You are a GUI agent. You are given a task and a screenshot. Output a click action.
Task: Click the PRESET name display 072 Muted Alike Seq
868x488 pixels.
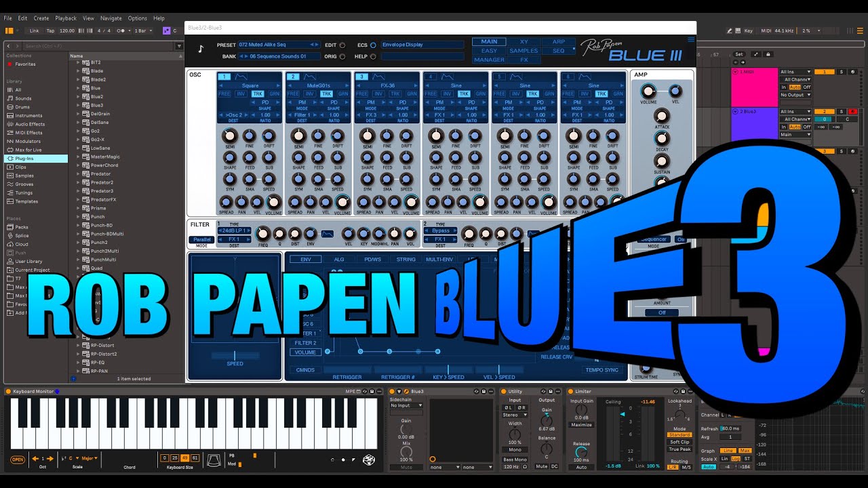pyautogui.click(x=279, y=45)
